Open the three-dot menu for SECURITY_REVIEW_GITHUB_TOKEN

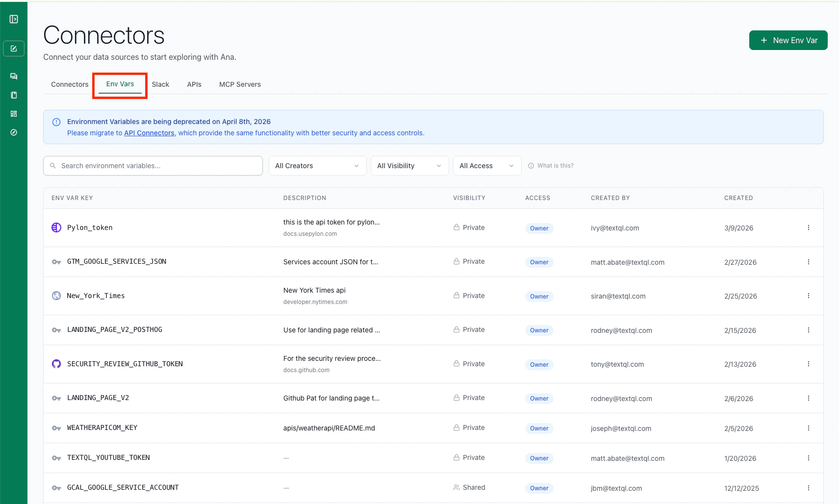tap(809, 364)
